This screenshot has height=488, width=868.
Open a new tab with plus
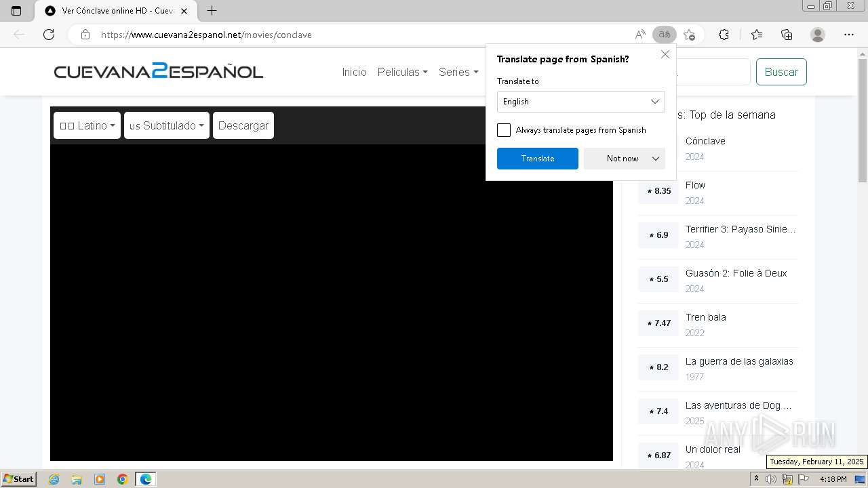pyautogui.click(x=212, y=11)
